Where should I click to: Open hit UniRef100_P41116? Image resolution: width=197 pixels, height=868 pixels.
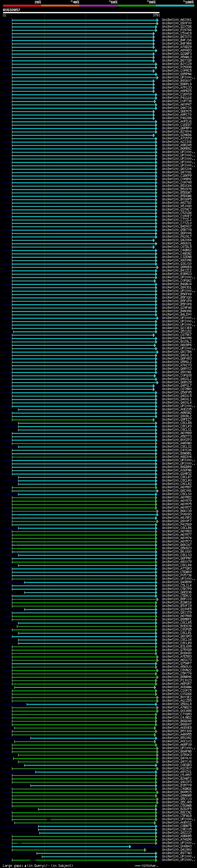177,98
